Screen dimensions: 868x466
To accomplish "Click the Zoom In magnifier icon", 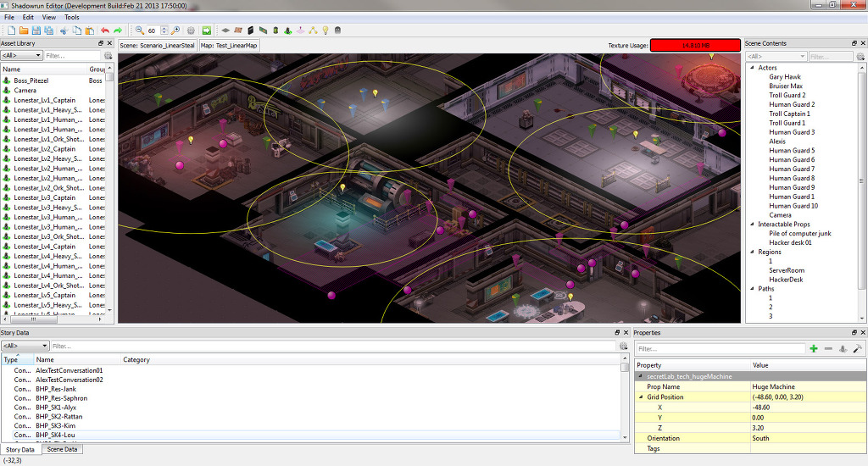I will [175, 31].
